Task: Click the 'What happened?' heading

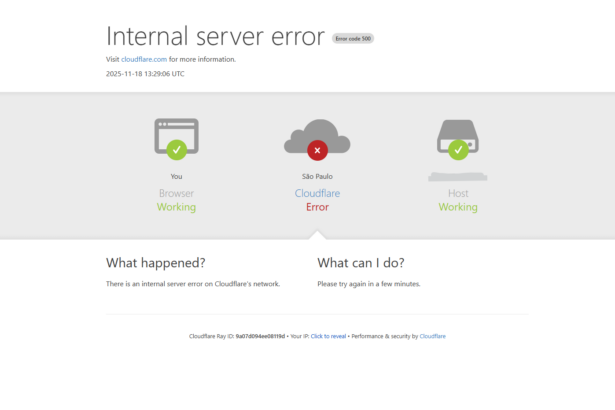Action: click(156, 263)
